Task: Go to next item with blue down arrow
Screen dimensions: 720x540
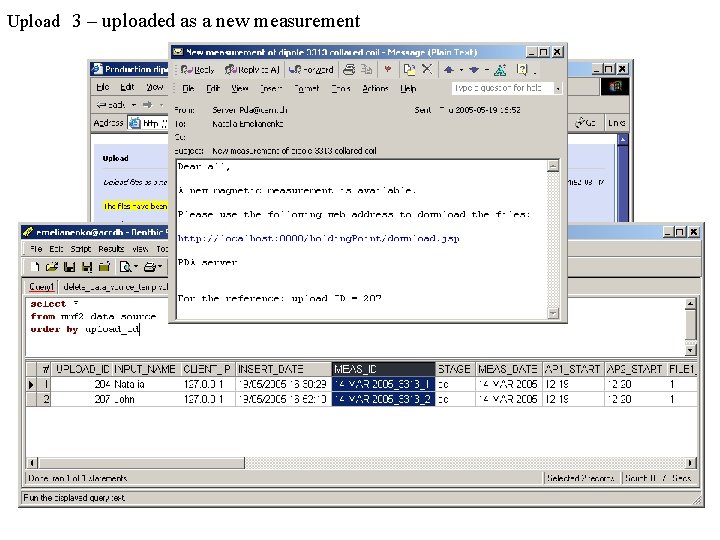Action: [474, 70]
